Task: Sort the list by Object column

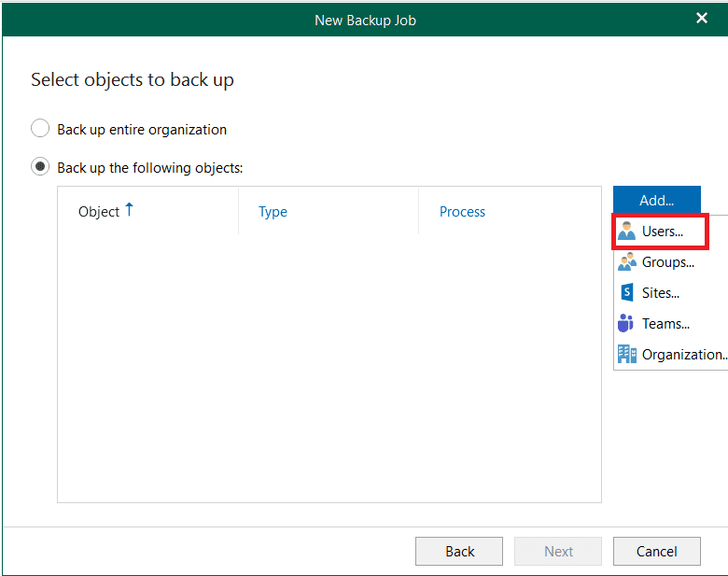Action: click(147, 211)
